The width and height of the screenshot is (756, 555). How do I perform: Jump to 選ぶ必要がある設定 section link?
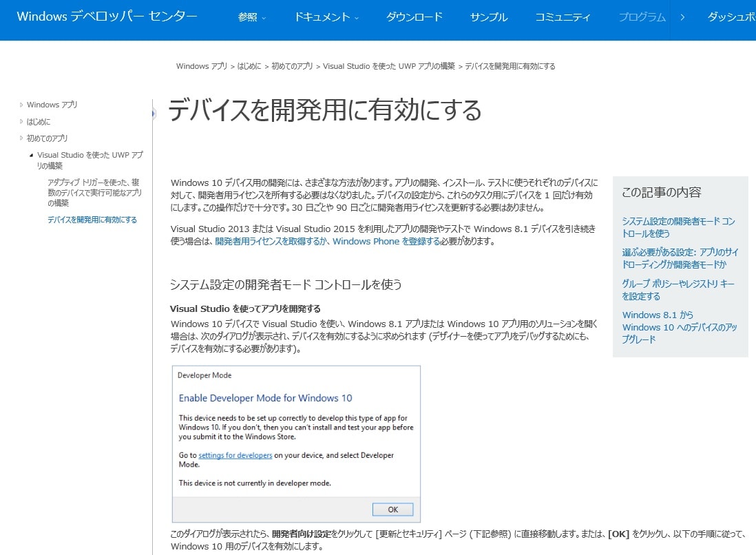[x=680, y=258]
